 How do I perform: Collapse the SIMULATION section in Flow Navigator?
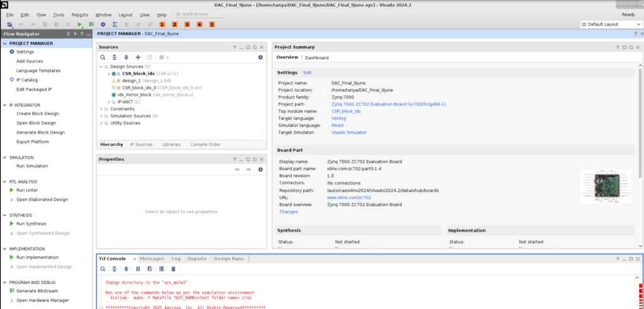click(4, 158)
